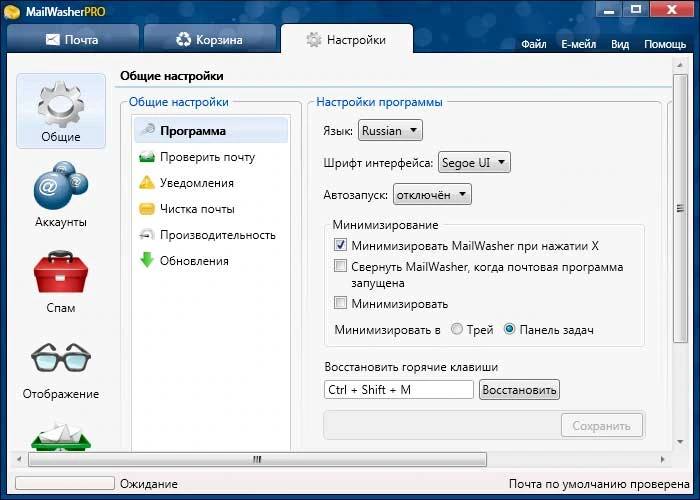The width and height of the screenshot is (700, 500).
Task: Open the Е-мейл menu
Action: pos(579,44)
